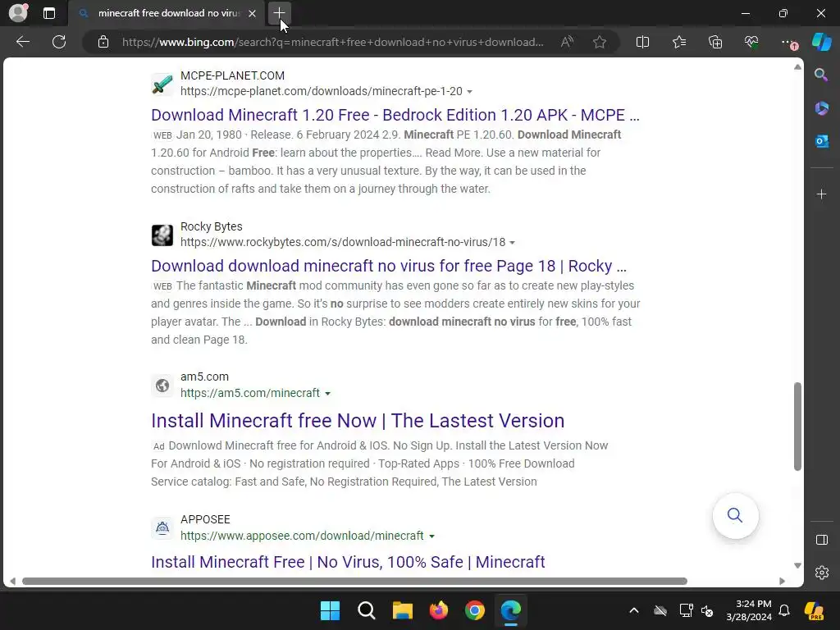
Task: Click the Bing URL address bar
Action: tap(332, 42)
